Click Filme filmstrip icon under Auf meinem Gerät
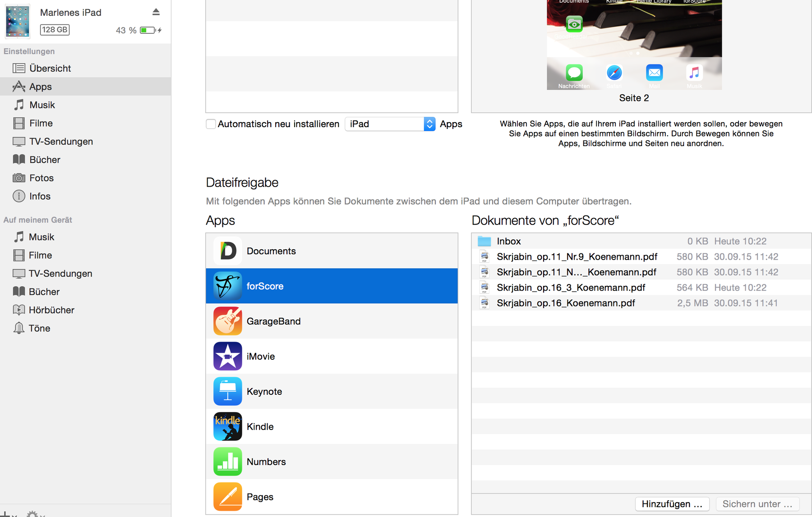Image resolution: width=812 pixels, height=517 pixels. click(19, 255)
